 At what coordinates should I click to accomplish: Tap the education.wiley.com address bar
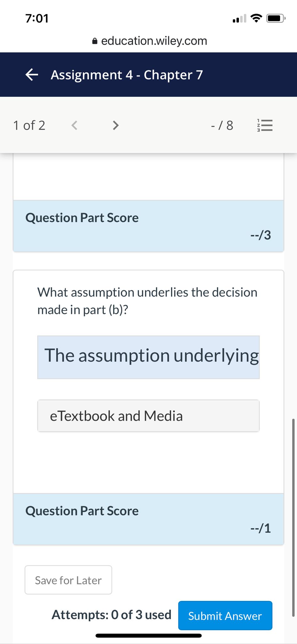[x=154, y=41]
